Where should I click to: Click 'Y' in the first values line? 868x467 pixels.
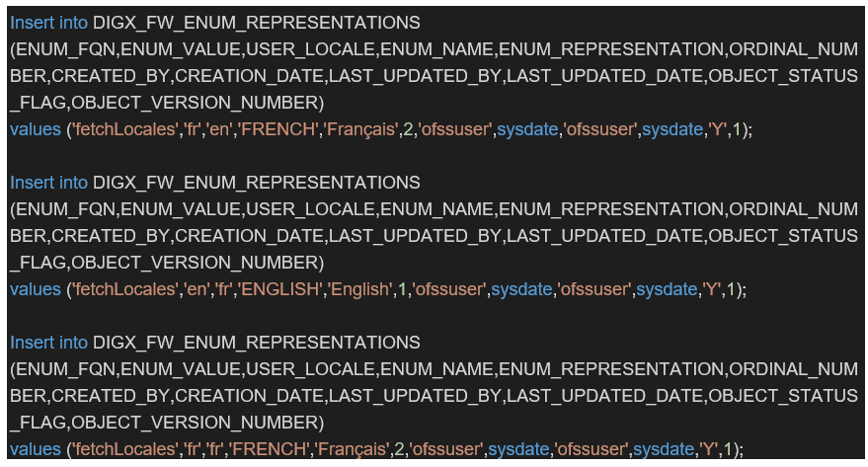(x=713, y=129)
